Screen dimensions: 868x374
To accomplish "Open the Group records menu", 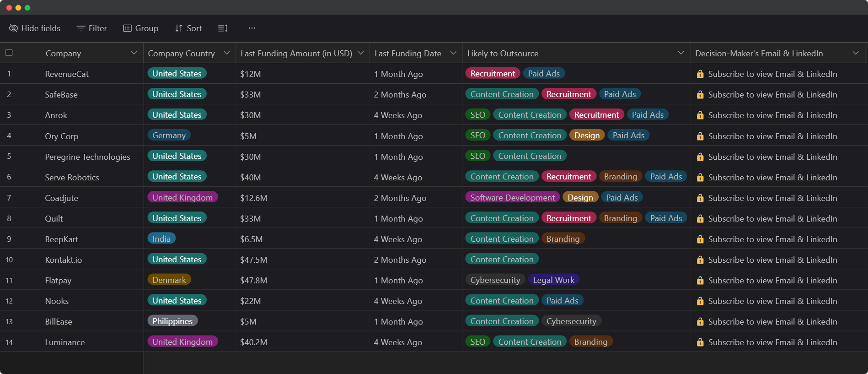I will 141,28.
